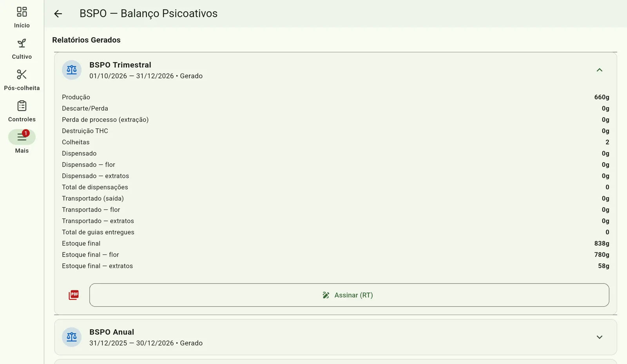Screen dimensions: 627x364
Task: Open the Cultivo plant icon
Action: (x=22, y=43)
